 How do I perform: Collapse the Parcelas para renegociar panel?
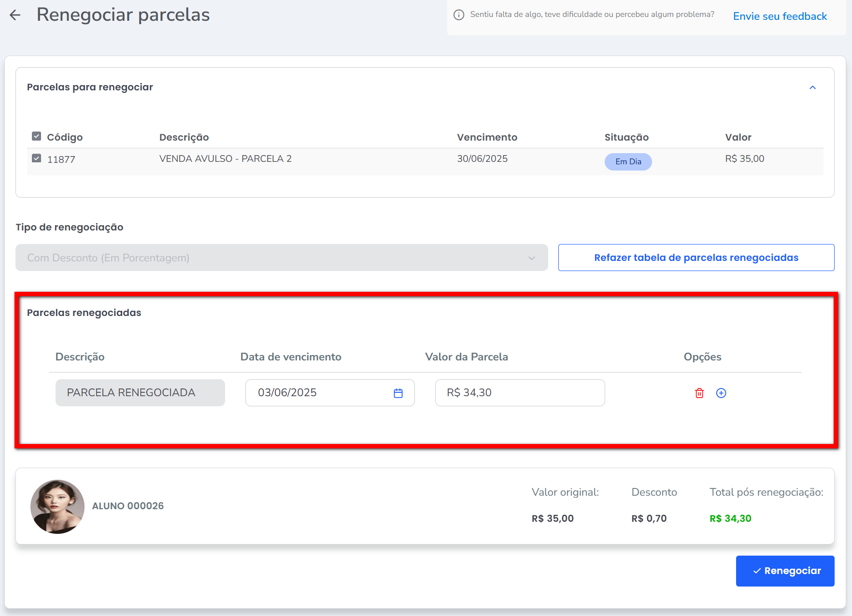tap(812, 87)
